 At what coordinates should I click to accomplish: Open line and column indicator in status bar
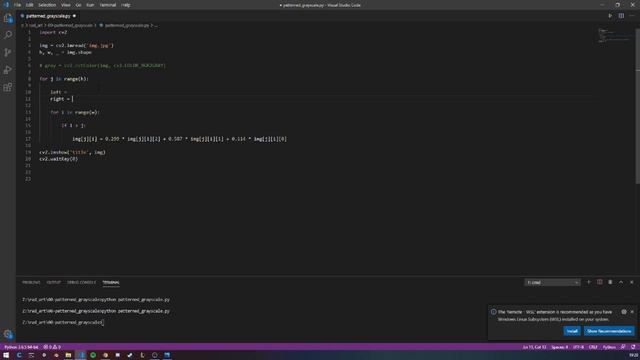point(534,347)
